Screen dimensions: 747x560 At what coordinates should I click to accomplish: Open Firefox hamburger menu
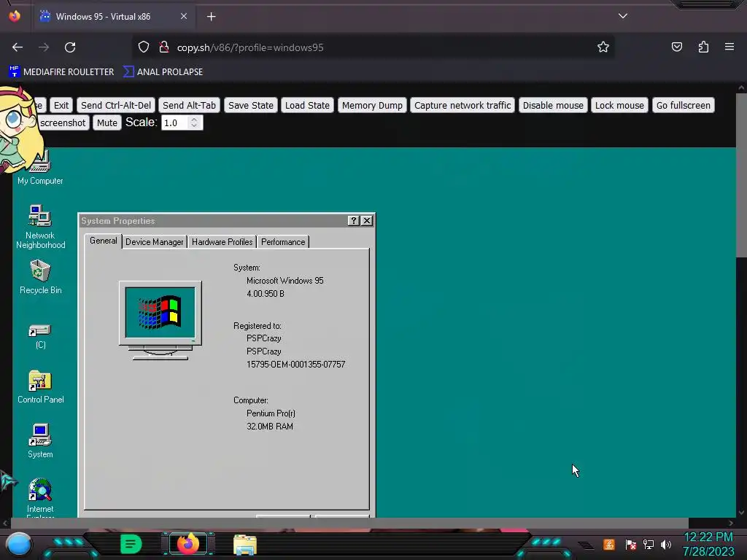click(729, 47)
